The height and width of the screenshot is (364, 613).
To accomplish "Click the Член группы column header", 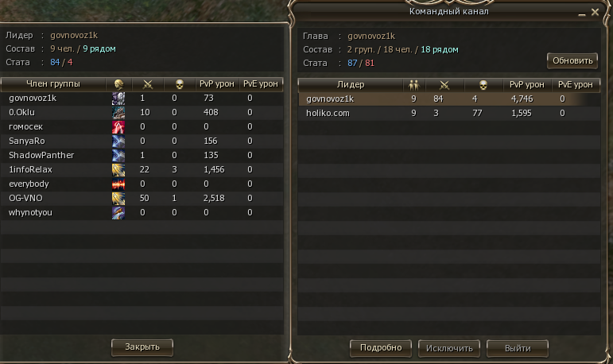I will coord(53,84).
